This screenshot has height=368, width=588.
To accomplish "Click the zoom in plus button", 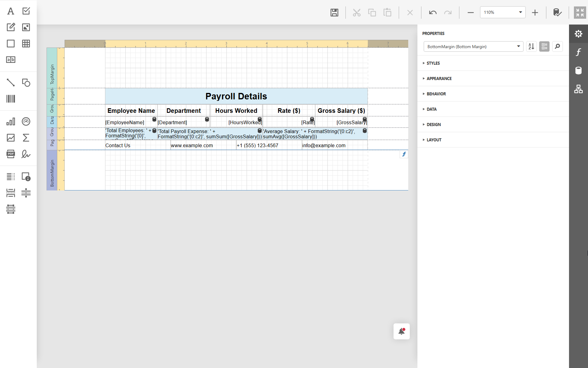I will 535,13.
